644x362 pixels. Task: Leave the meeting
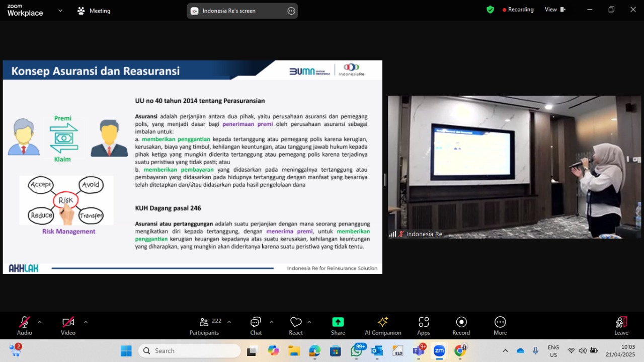[x=621, y=325]
